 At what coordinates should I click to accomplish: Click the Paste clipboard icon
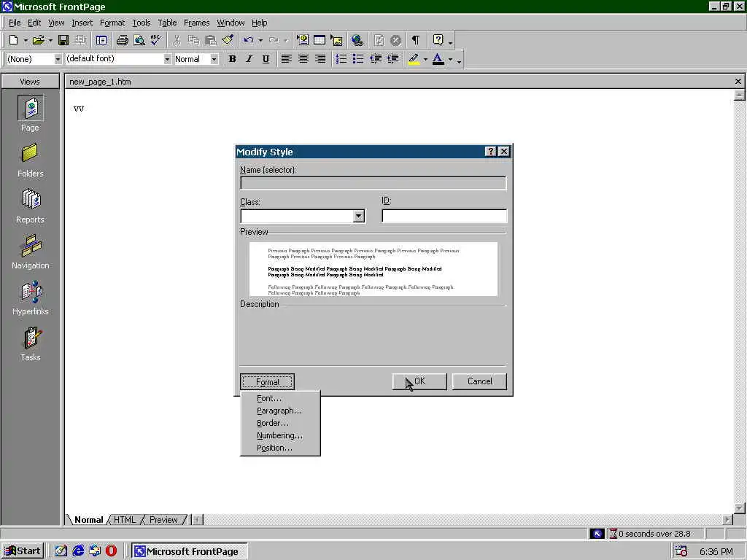pos(210,41)
